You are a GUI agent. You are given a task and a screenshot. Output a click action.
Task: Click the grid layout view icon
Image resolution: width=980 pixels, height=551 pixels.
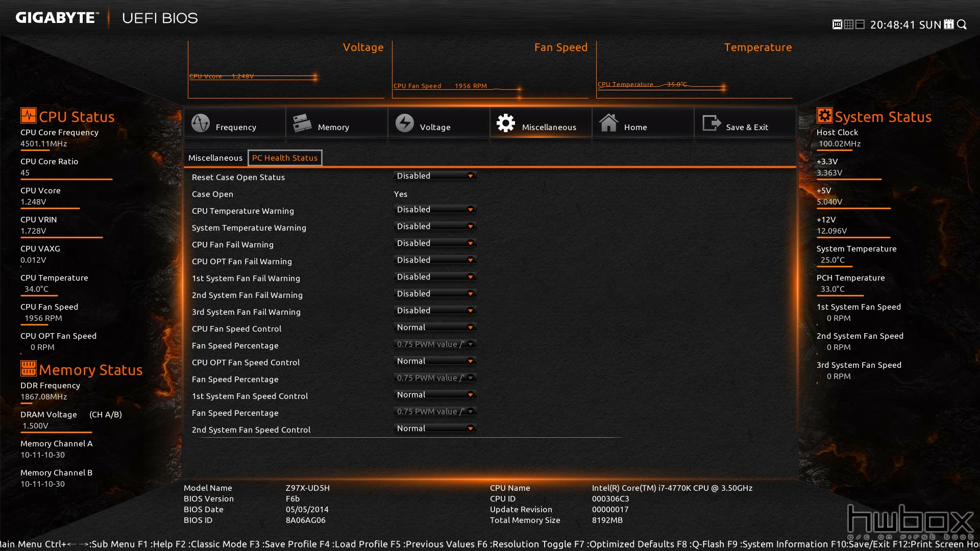coord(849,24)
